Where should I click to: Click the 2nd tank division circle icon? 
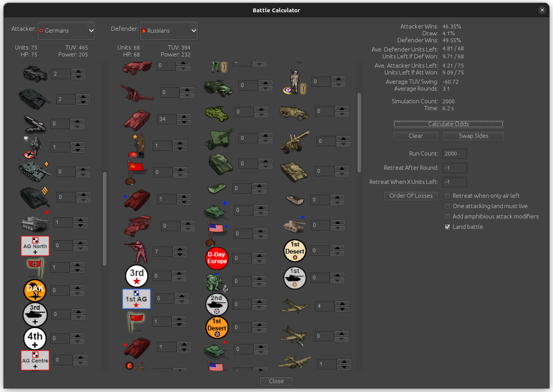pos(217,304)
